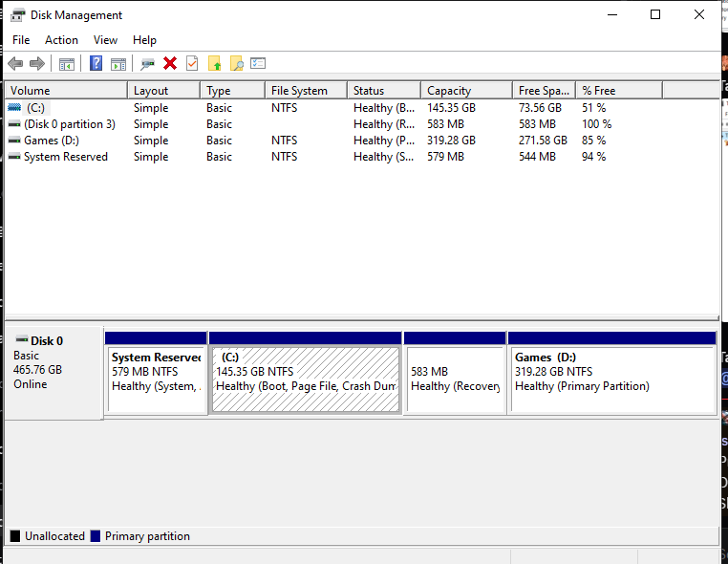Viewport: 728px width, 564px height.
Task: Toggle the show/hide console tree icon
Action: click(x=66, y=64)
